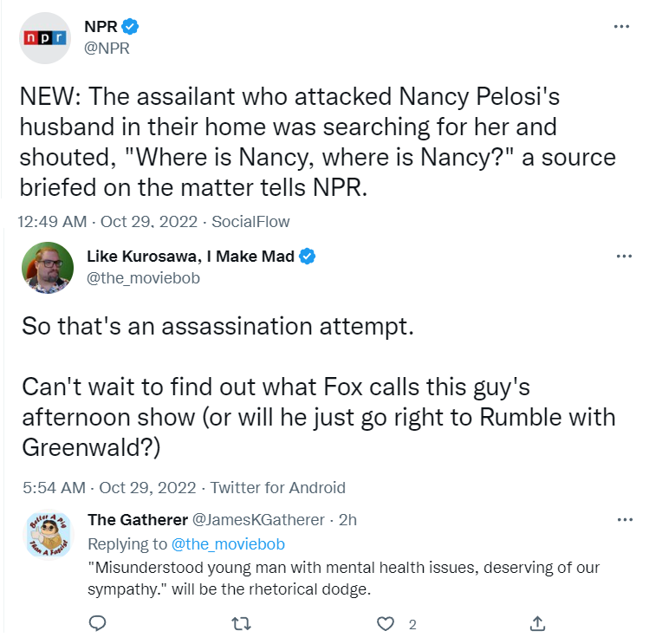
Task: Click the Twitter for Android source label
Action: pyautogui.click(x=277, y=487)
